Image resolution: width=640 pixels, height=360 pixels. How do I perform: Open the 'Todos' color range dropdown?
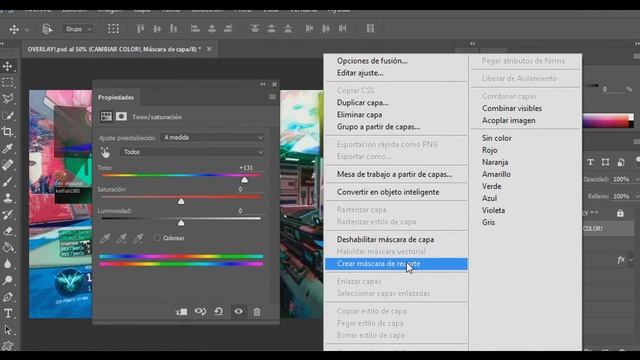click(x=193, y=152)
